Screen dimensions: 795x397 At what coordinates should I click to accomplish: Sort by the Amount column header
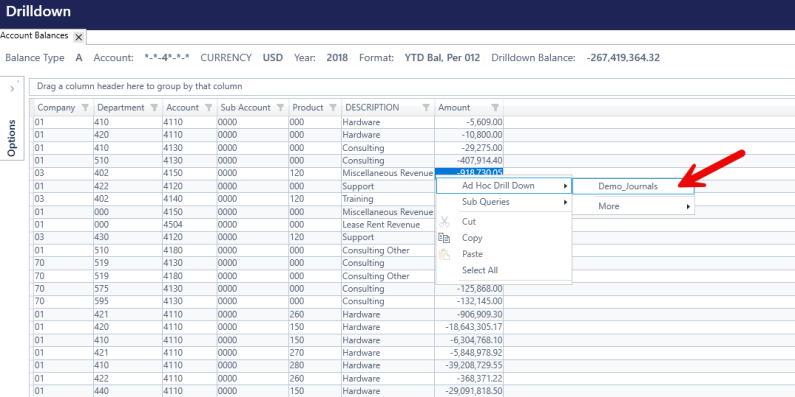454,107
